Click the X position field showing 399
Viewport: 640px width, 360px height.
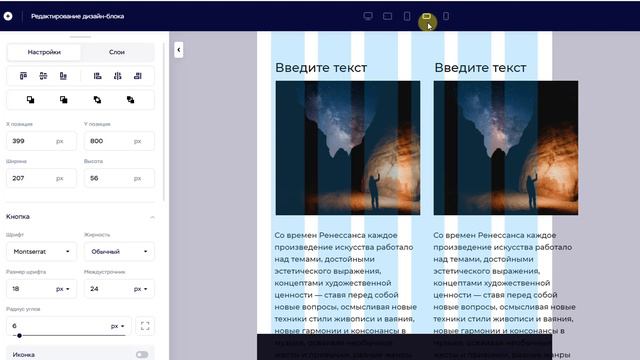[41, 141]
